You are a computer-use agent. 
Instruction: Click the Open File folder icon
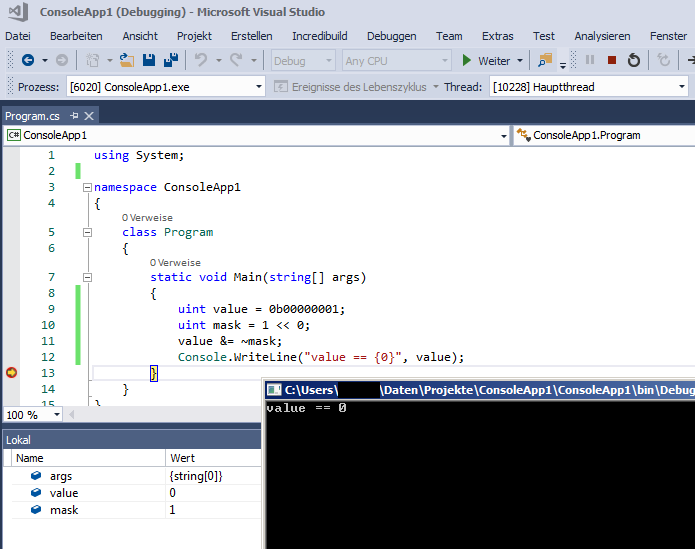point(127,60)
